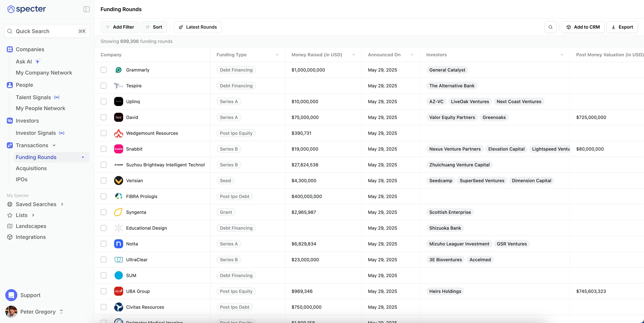Click the Verisian company logo

click(x=118, y=181)
